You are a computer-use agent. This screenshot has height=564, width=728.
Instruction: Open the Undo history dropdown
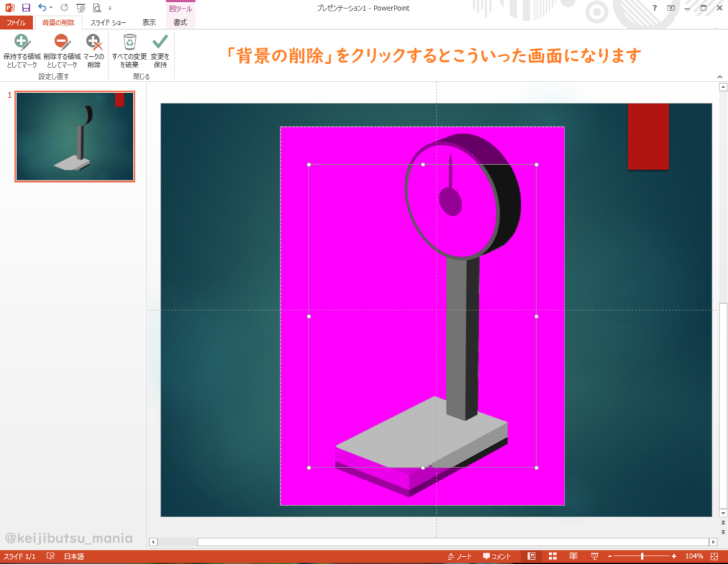[x=50, y=7]
